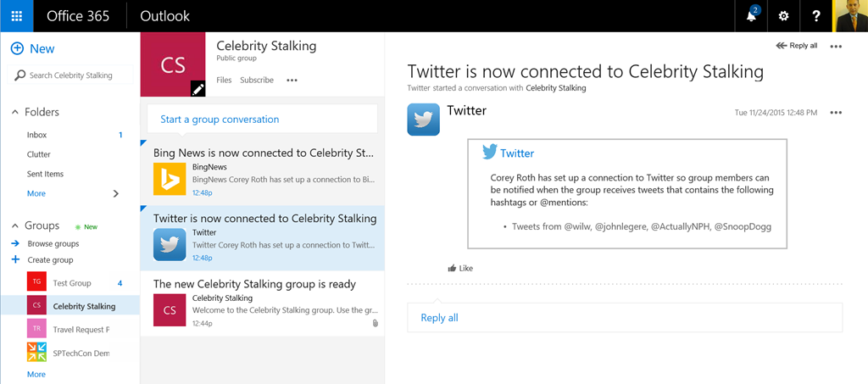The width and height of the screenshot is (868, 384).
Task: Click Twitter bird icon in message card
Action: click(x=489, y=153)
